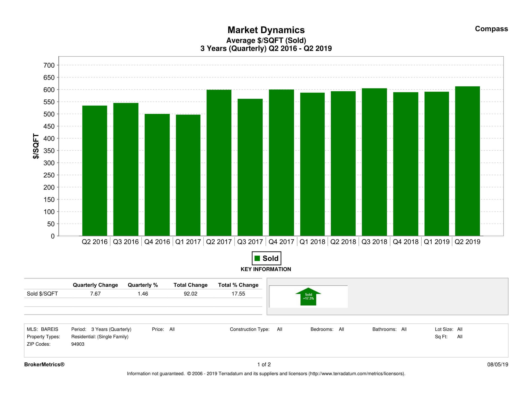Image resolution: width=532 pixels, height=411 pixels.
Task: Click the ZIP Codes value 94903
Action: pyautogui.click(x=78, y=344)
